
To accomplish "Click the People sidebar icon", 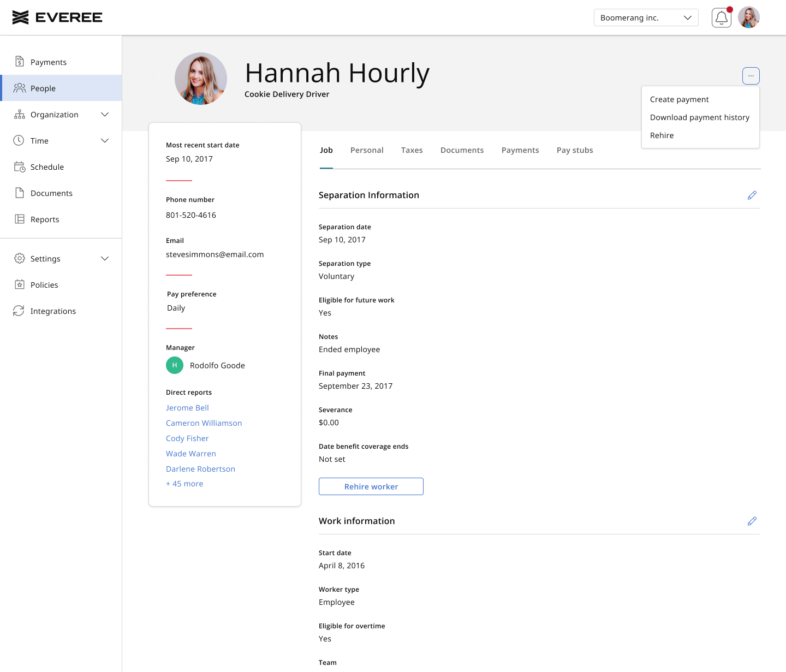I will [x=20, y=88].
